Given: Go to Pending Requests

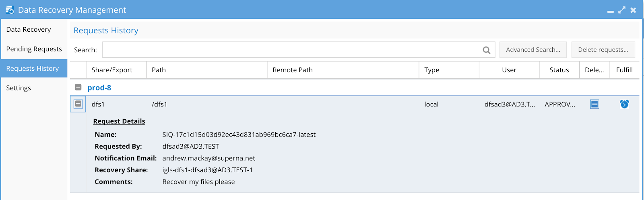Looking at the screenshot, I should point(34,49).
